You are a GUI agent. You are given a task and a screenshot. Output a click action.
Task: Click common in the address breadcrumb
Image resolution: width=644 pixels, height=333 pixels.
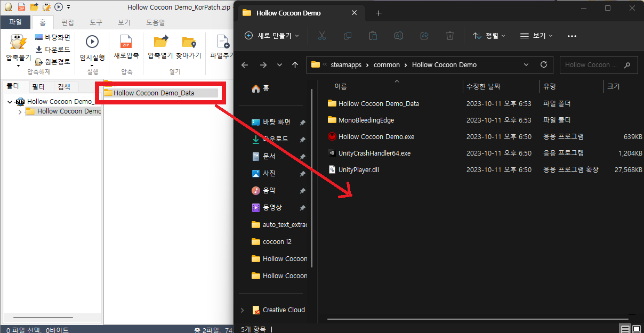click(387, 65)
